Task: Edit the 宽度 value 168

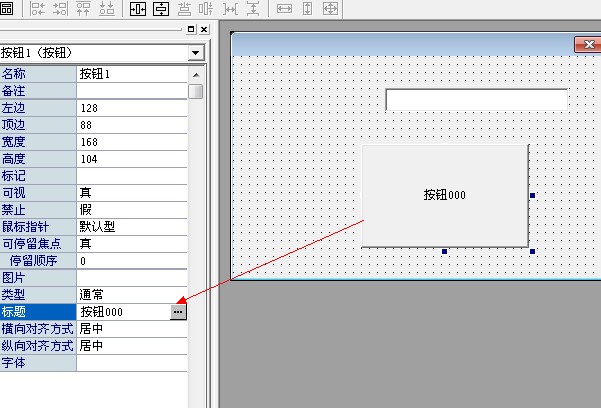Action: (131, 142)
